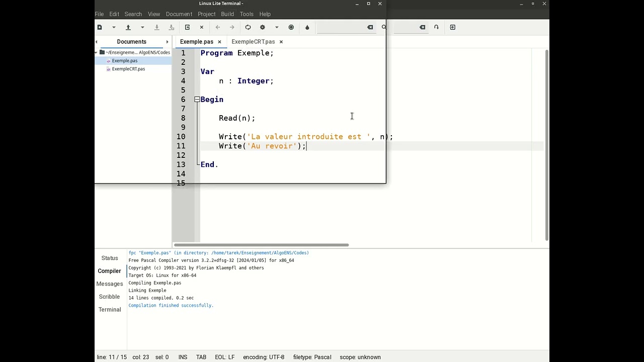Open the build options dropdown arrow

[x=277, y=27]
